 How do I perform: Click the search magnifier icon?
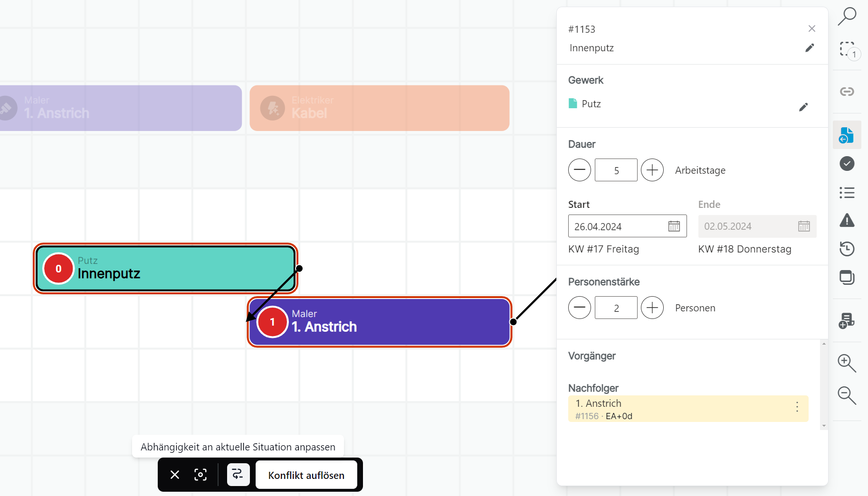[847, 16]
